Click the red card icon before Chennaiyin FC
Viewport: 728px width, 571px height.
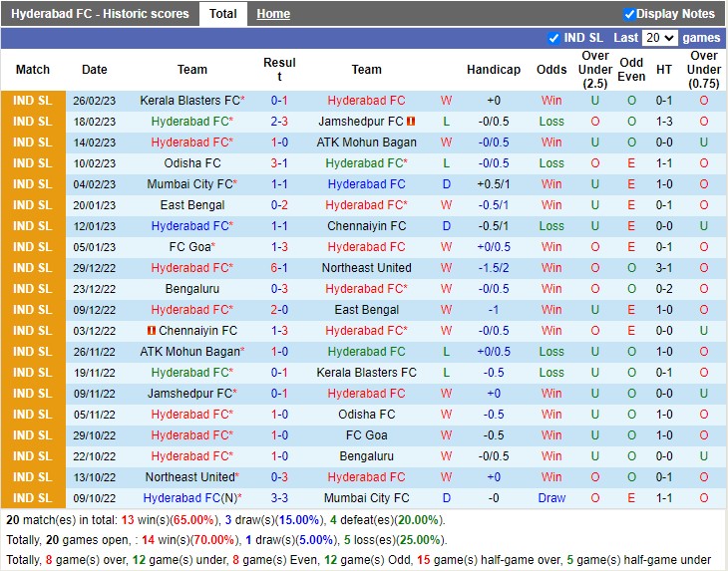[x=152, y=331]
